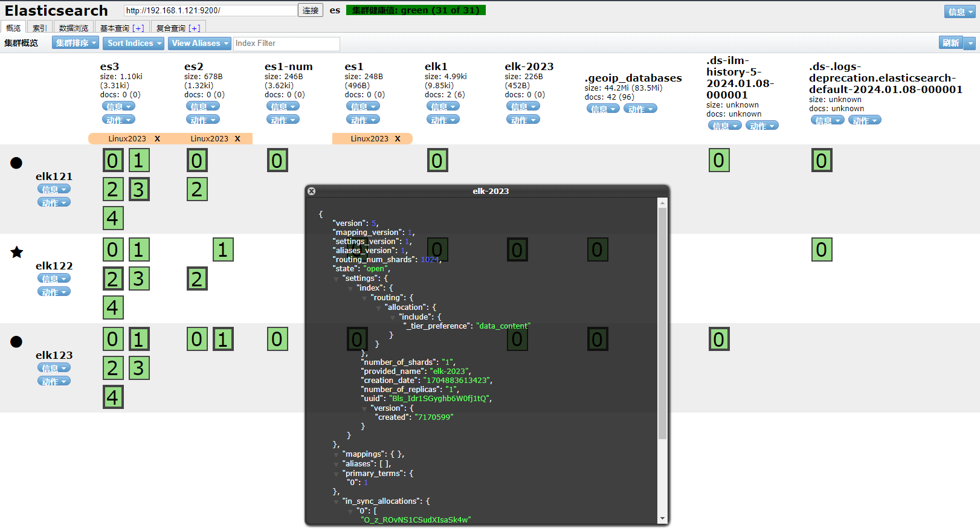980x531 pixels.
Task: Focus the Index Filter input field
Action: click(286, 43)
